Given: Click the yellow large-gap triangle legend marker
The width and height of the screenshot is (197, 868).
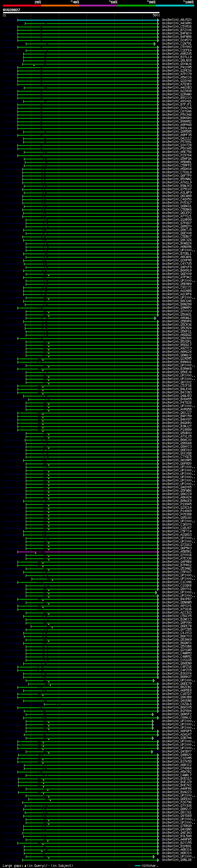Looking at the screenshot, I should (x=25, y=865).
